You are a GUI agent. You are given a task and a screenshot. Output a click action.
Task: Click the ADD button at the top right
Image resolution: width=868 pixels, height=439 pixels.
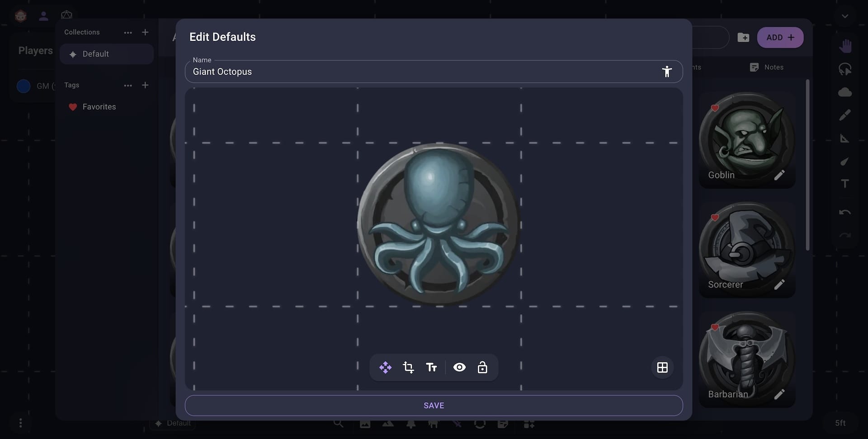(x=779, y=38)
